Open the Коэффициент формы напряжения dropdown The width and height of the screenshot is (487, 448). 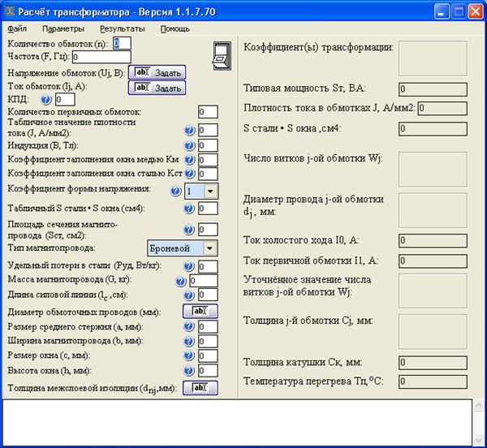point(210,191)
